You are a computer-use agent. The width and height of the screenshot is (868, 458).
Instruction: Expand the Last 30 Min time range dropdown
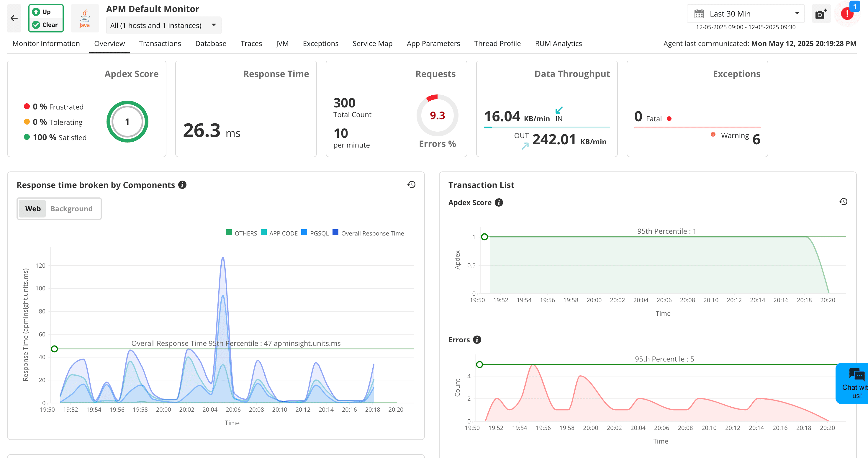pos(746,14)
